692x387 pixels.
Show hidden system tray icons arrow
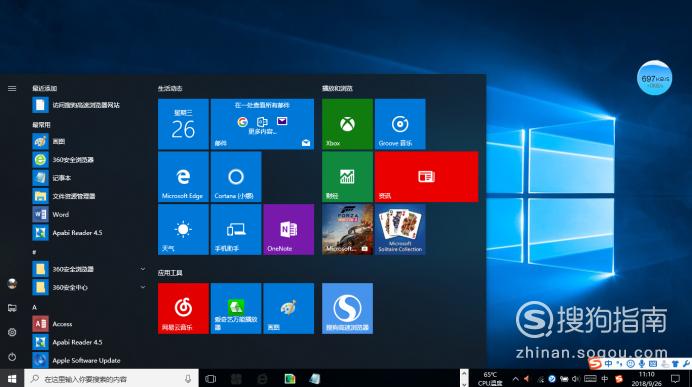(515, 379)
